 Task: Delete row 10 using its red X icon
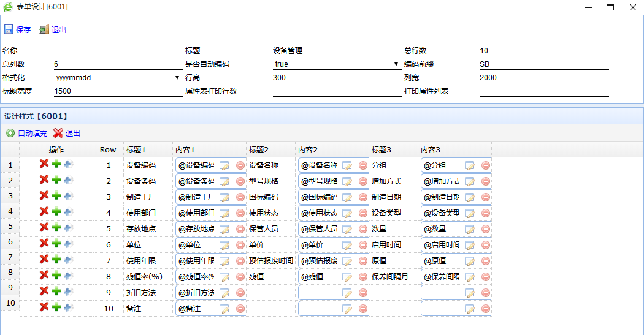coord(44,307)
